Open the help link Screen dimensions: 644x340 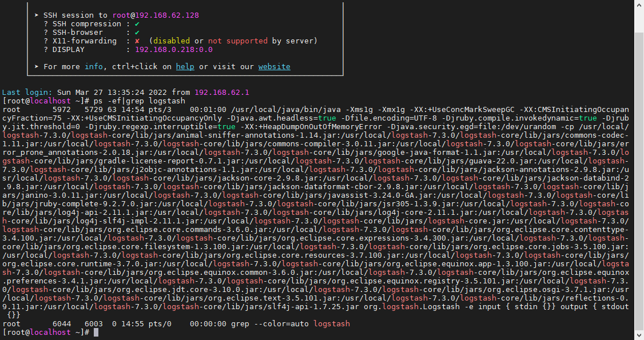pos(185,67)
